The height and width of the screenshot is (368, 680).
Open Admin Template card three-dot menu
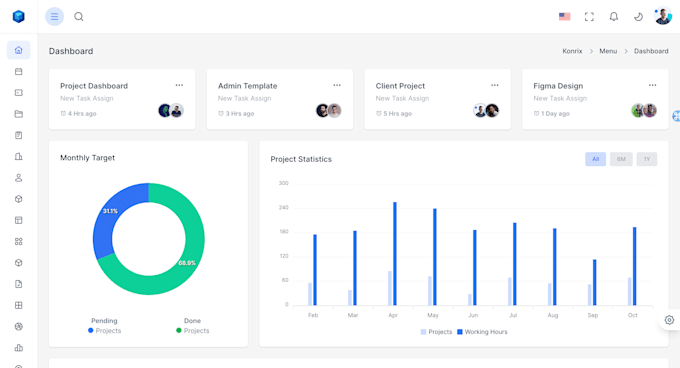click(337, 85)
